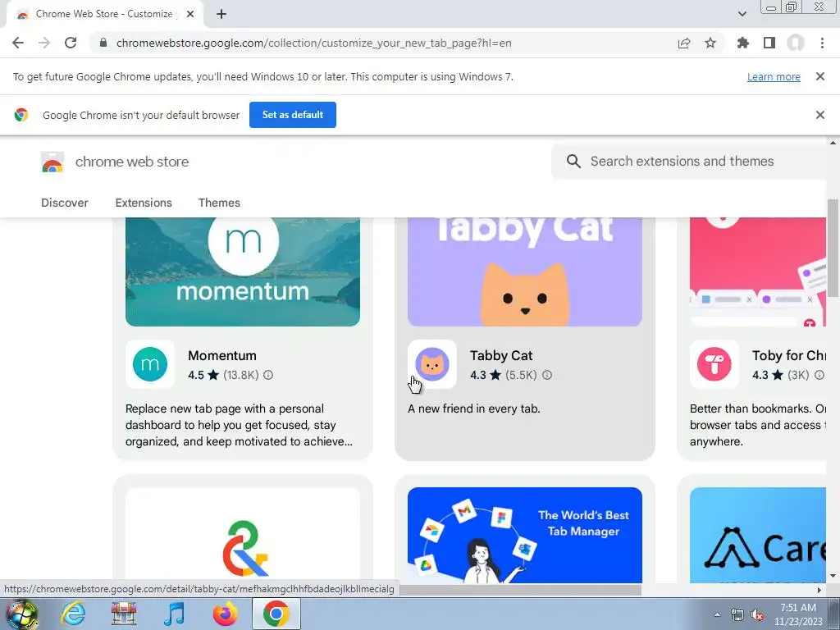Click the Tabby Cat logo icon
Viewport: 840px width, 630px height.
[x=431, y=364]
